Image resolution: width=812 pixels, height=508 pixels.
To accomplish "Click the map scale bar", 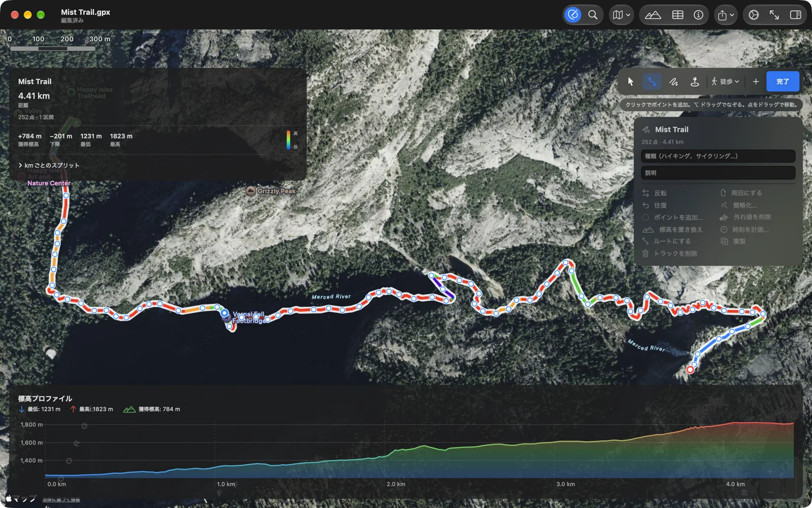I will point(53,48).
